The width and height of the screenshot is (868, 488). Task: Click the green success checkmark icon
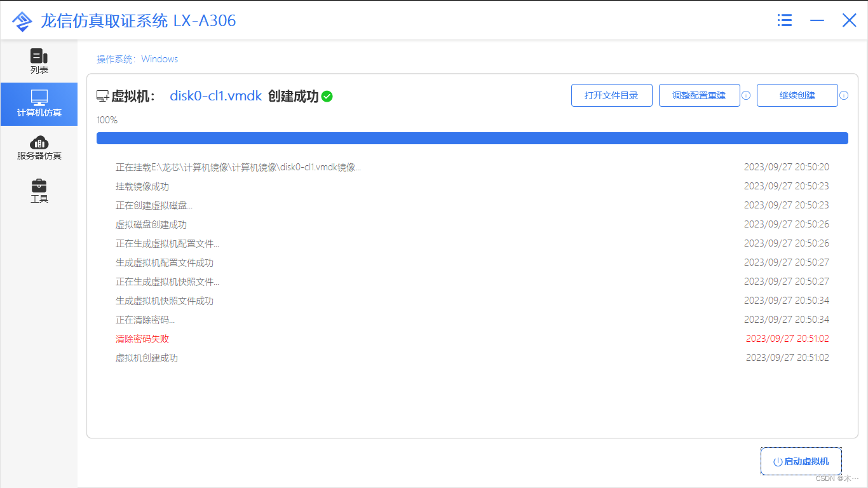click(327, 97)
